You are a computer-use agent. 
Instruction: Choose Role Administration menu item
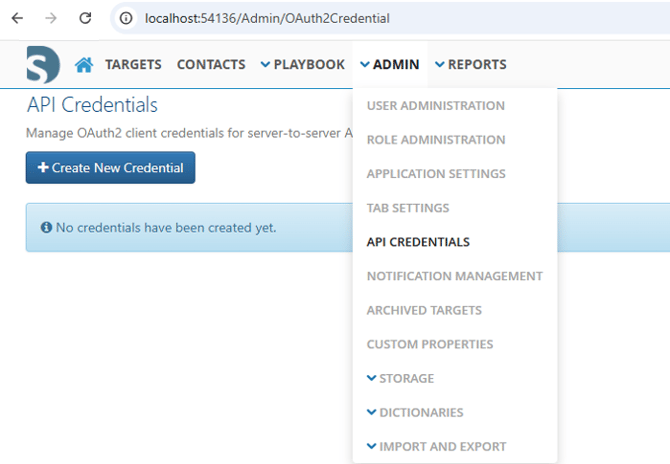(435, 140)
